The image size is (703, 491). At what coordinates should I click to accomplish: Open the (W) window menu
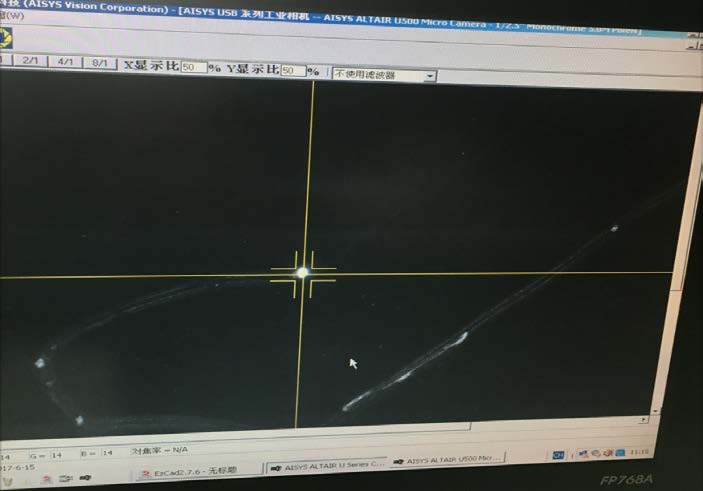click(x=14, y=16)
